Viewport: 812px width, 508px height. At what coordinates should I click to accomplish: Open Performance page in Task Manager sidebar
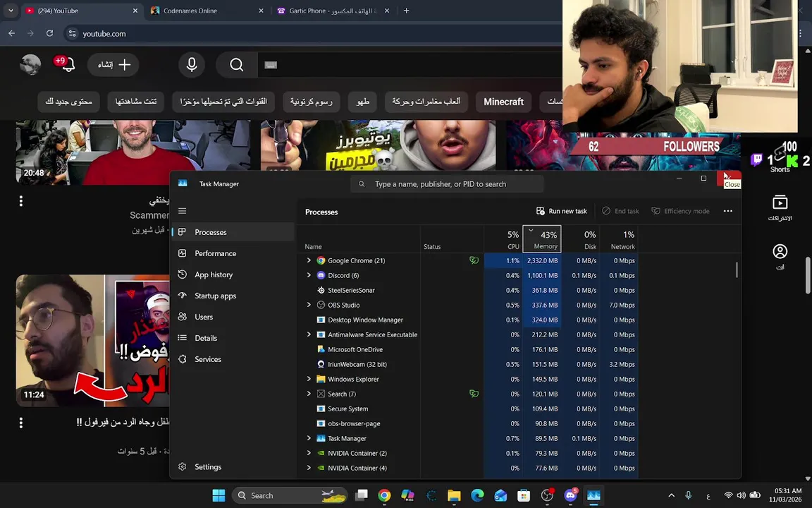click(x=233, y=253)
